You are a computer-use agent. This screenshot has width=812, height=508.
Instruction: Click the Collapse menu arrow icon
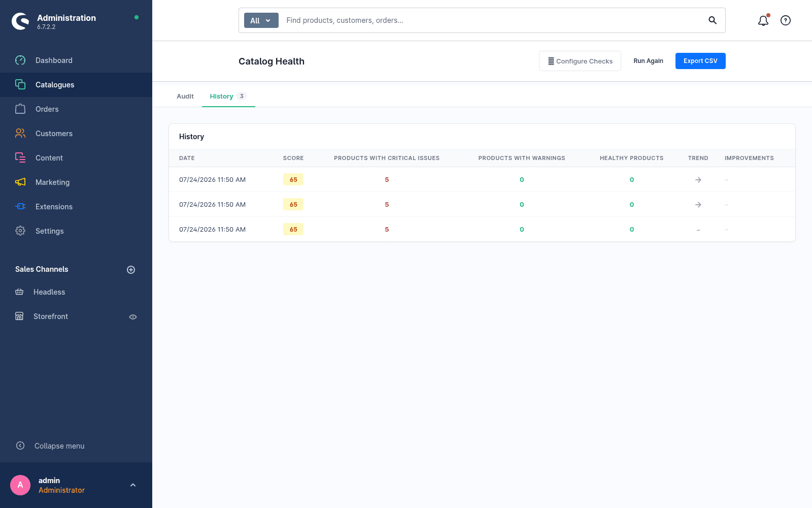[20, 446]
